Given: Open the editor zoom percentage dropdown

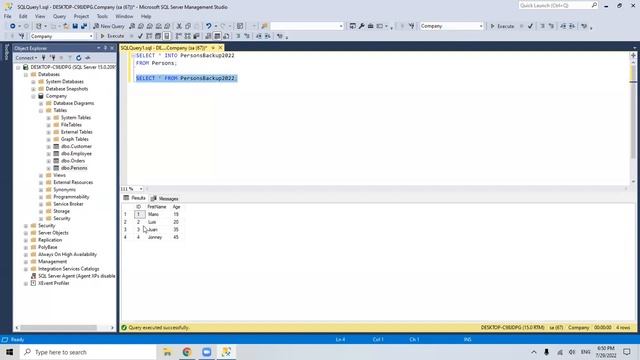Looking at the screenshot, I should coord(141,189).
